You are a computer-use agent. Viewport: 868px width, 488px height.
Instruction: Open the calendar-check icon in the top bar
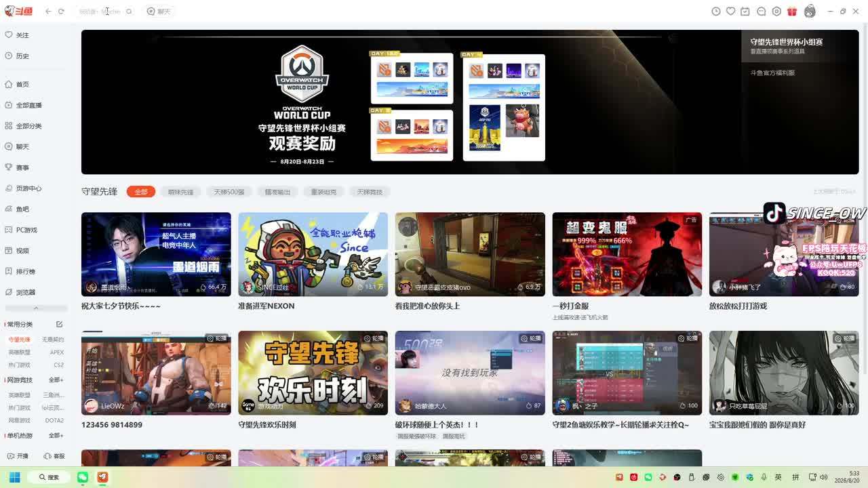745,12
